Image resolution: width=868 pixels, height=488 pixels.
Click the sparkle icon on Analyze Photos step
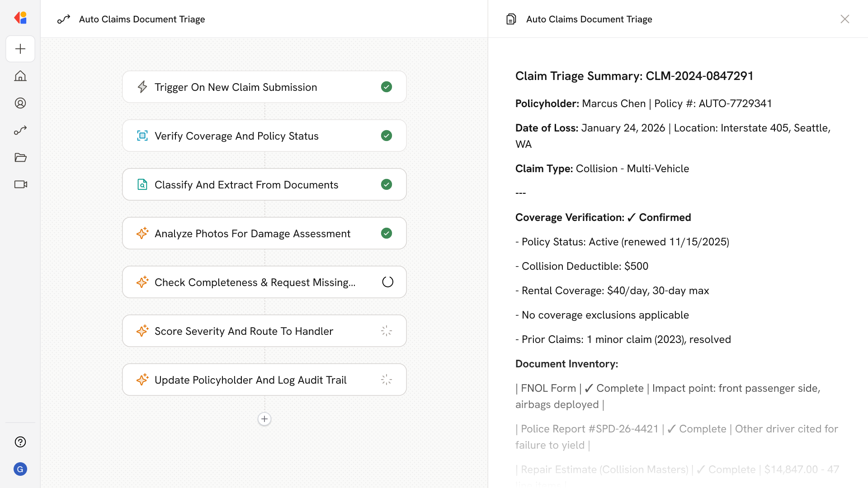142,233
